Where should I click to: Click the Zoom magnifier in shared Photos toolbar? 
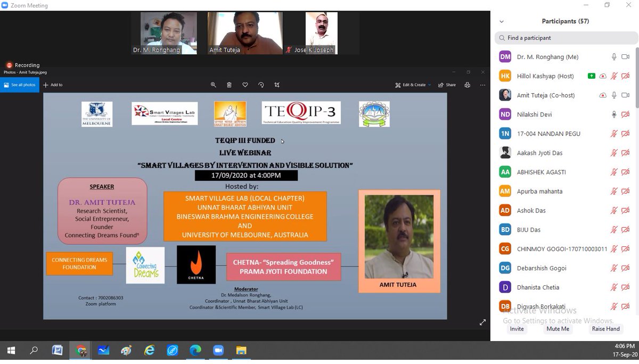tap(214, 85)
